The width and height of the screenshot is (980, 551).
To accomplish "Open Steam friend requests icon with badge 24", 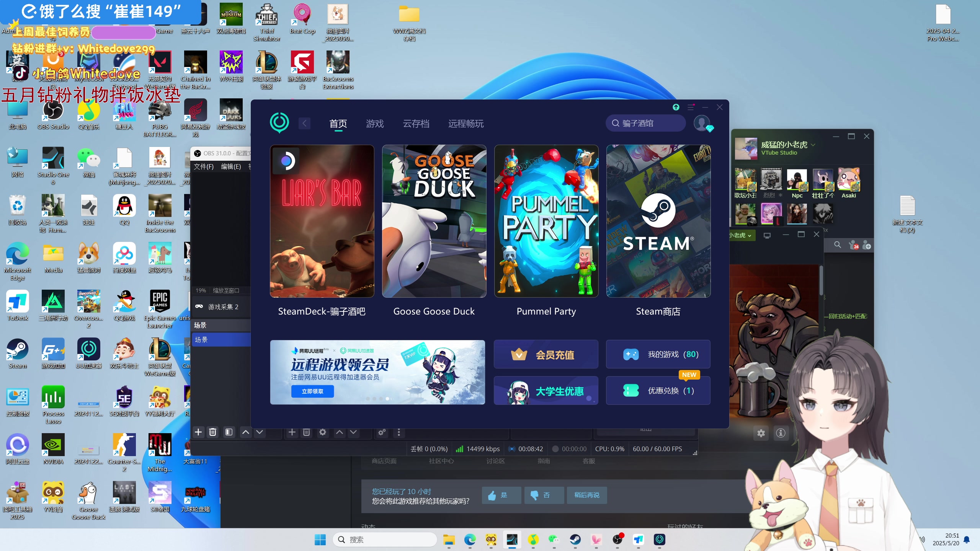I will [853, 245].
